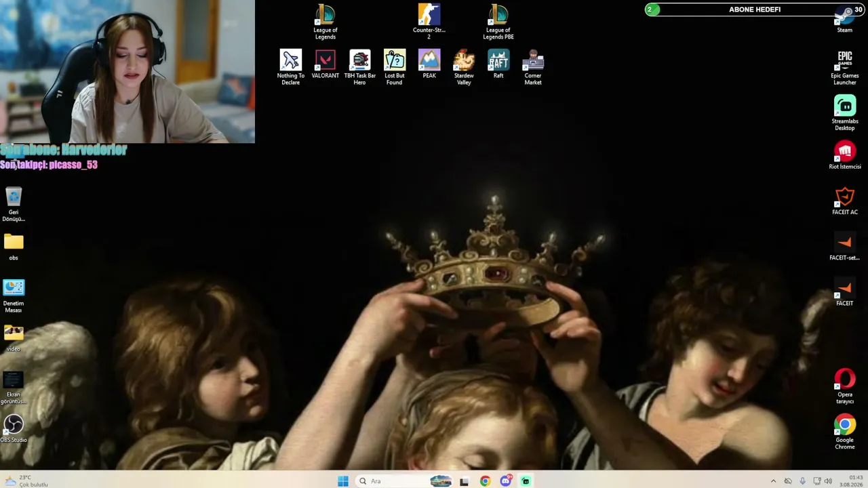
Task: Open the black app icon in the taskbar
Action: [x=465, y=481]
